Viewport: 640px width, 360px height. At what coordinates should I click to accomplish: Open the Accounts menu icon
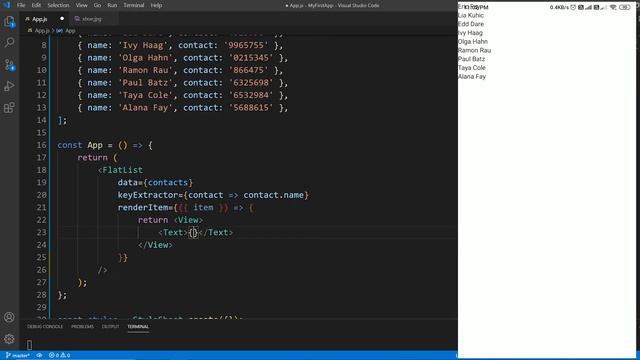coord(9,317)
